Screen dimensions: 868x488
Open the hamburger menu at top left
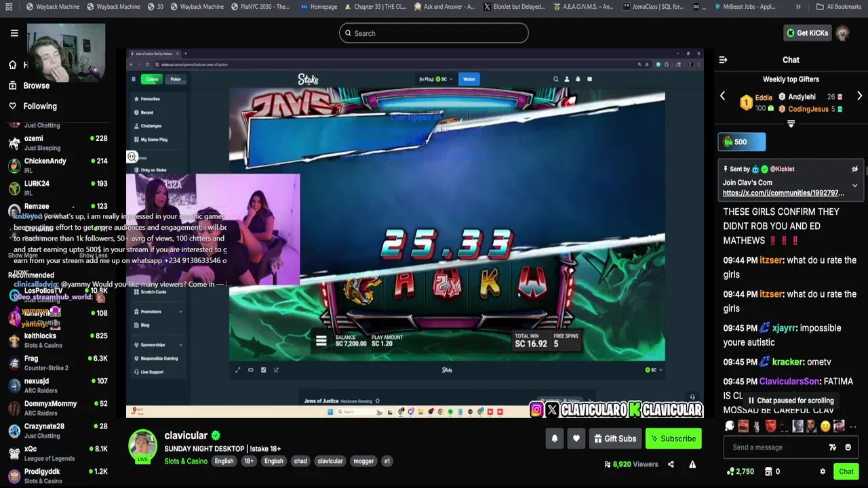tap(14, 33)
